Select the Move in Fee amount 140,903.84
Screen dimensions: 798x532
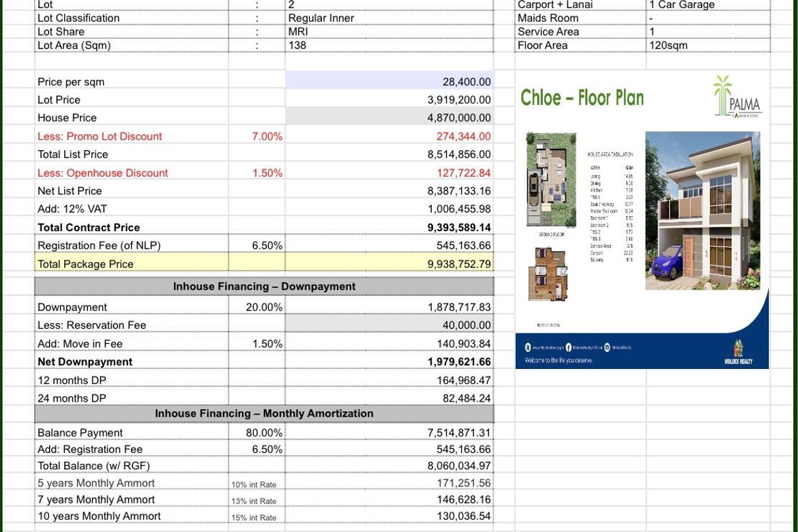464,344
